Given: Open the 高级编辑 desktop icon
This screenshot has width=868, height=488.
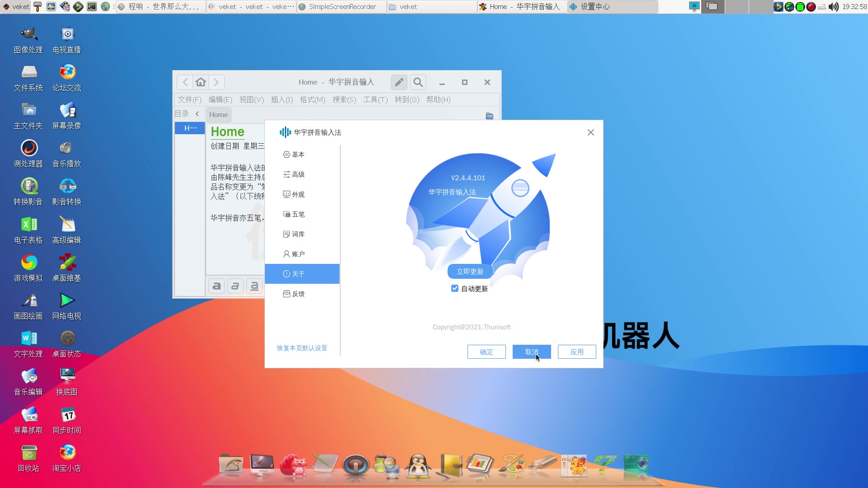Looking at the screenshot, I should point(67,230).
